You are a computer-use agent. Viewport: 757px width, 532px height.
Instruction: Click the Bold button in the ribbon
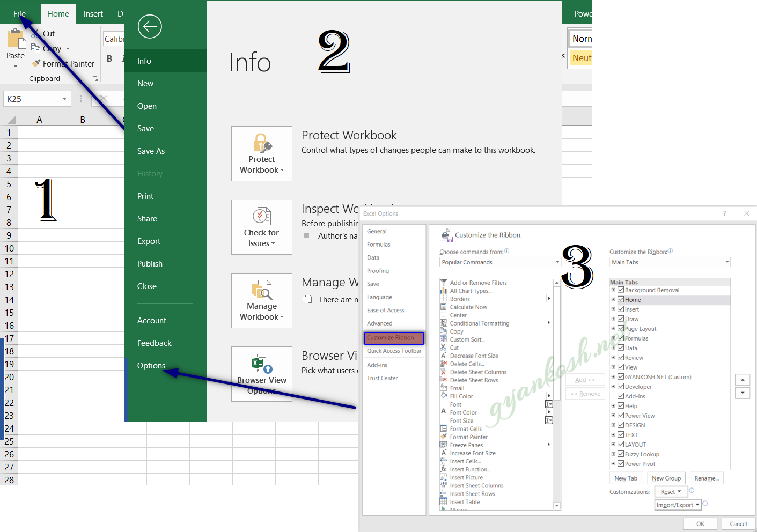(109, 59)
